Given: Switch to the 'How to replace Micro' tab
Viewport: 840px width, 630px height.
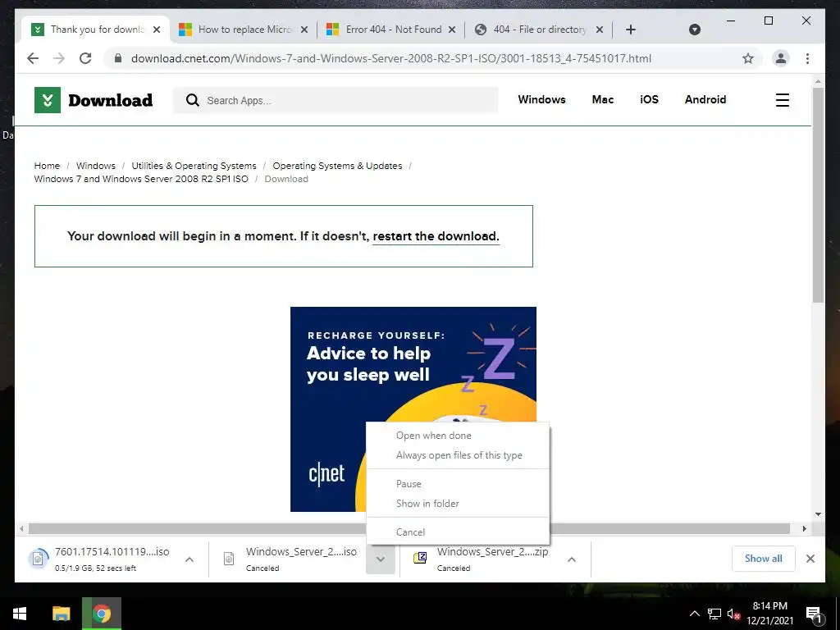Looking at the screenshot, I should point(244,30).
